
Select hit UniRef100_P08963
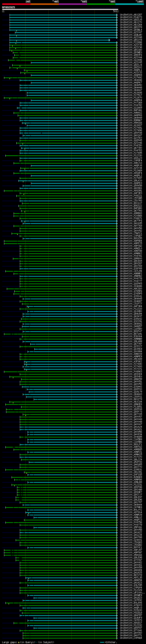(131, 371)
